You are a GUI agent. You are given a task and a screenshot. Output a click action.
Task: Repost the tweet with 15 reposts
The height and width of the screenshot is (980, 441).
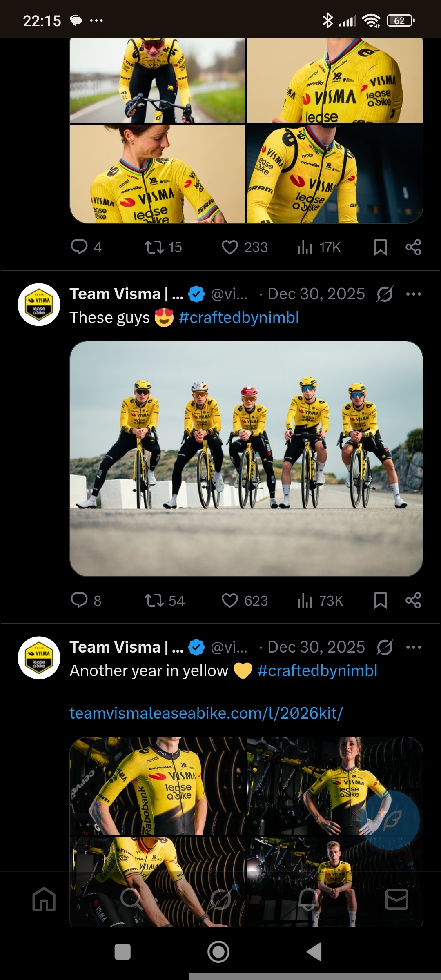(154, 247)
